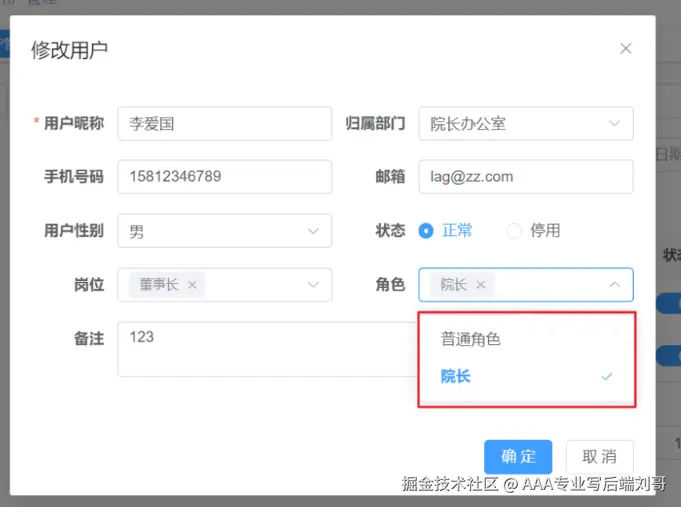Choose 普通角色 from the role list
This screenshot has width=681, height=507.
pyautogui.click(x=526, y=339)
